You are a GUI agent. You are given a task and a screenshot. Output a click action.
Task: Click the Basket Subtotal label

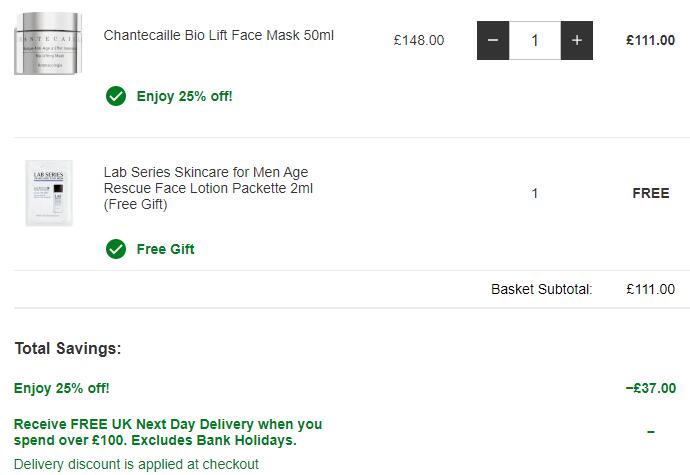click(542, 289)
